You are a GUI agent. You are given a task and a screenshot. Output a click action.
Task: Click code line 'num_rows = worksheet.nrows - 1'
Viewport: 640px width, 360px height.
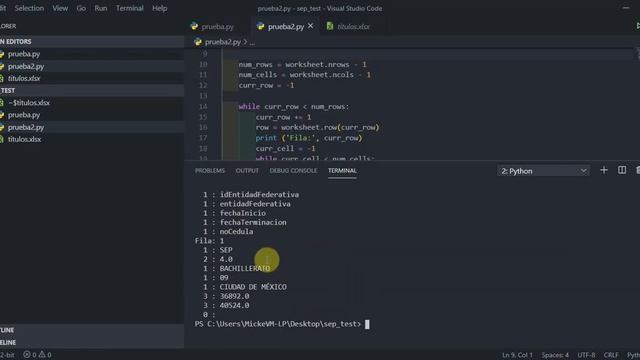pos(302,64)
